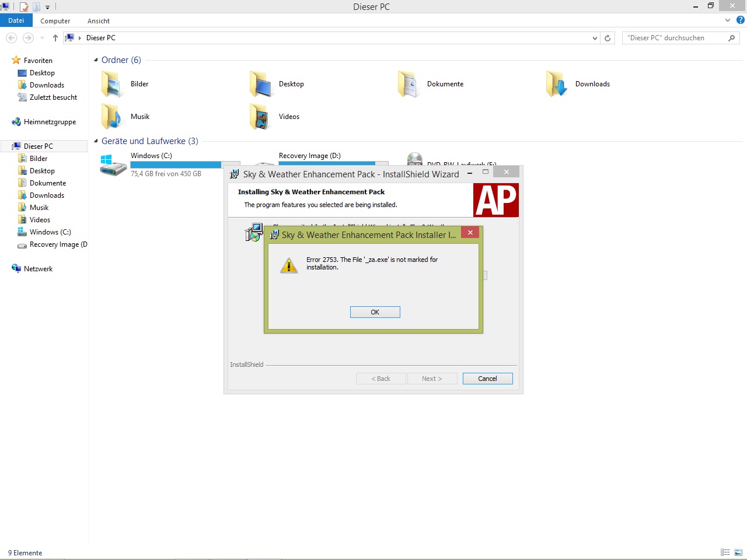Open the address bar history dropdown
This screenshot has height=560, width=747.
tap(595, 38)
